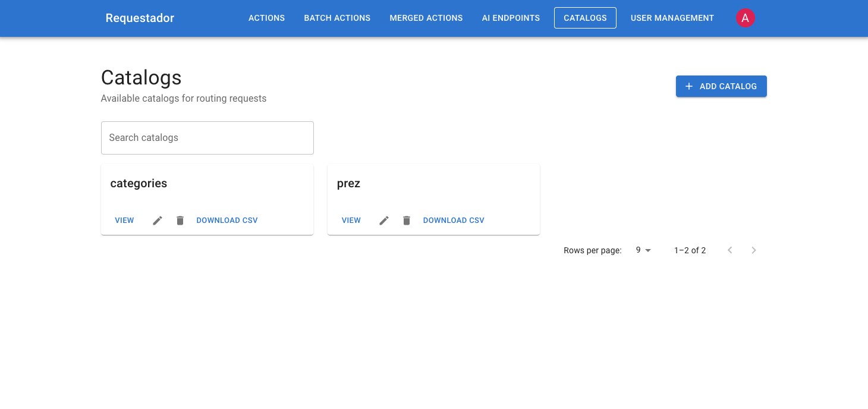View the prez catalog

click(351, 221)
